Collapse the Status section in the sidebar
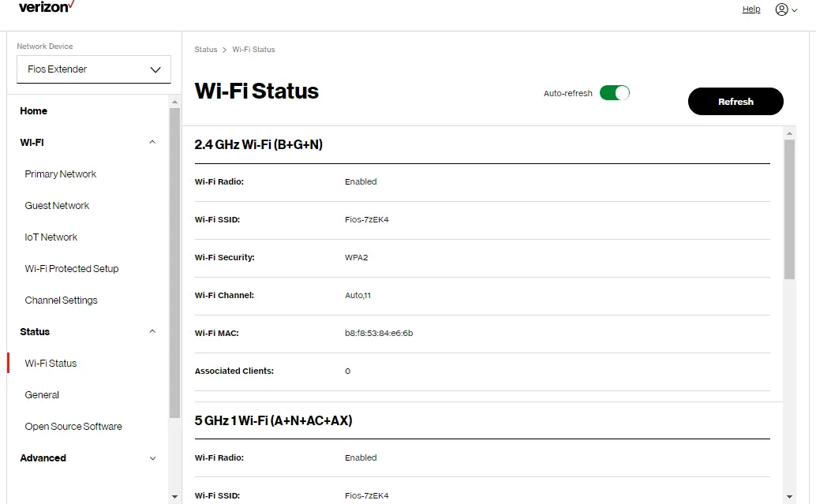The image size is (816, 504). pos(152,332)
